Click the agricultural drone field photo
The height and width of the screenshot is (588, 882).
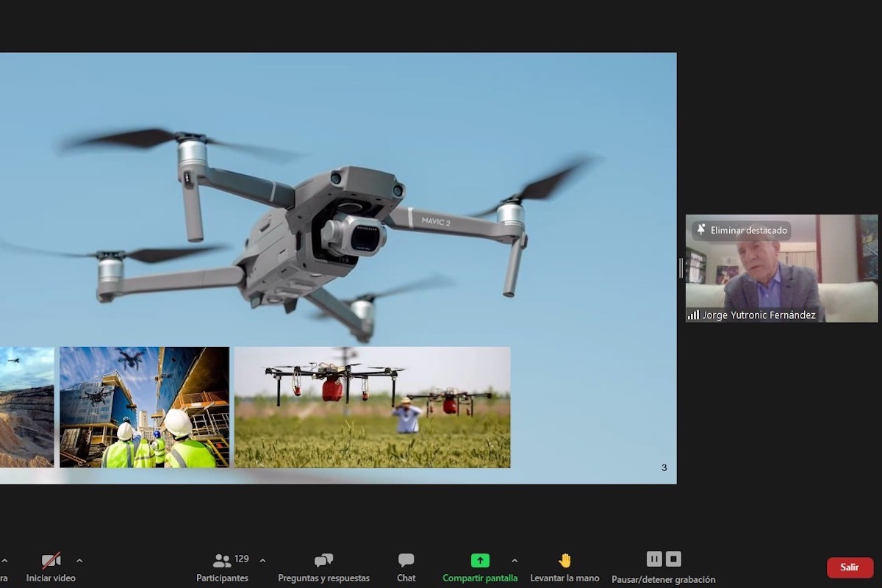[372, 407]
